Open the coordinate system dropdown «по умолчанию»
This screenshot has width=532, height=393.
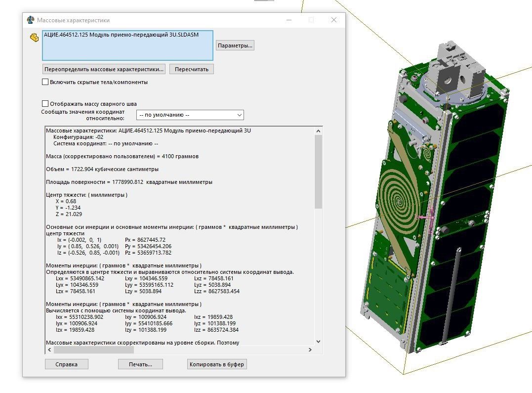click(190, 115)
